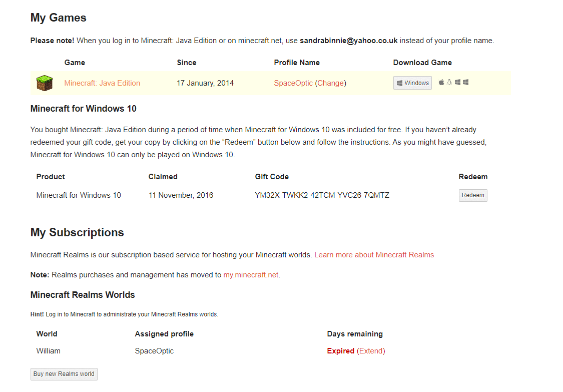The height and width of the screenshot is (392, 563).
Task: Click the claimed date 11 November, 2016
Action: [x=181, y=195]
